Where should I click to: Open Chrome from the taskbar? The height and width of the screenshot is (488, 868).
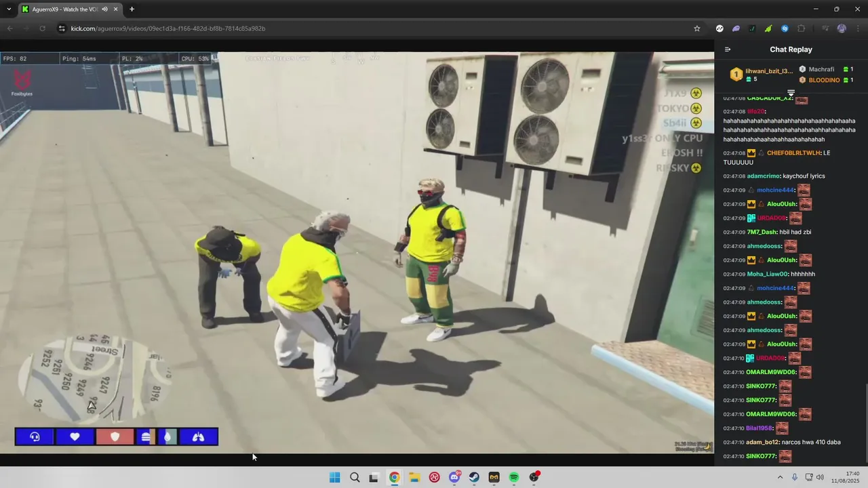(x=394, y=477)
